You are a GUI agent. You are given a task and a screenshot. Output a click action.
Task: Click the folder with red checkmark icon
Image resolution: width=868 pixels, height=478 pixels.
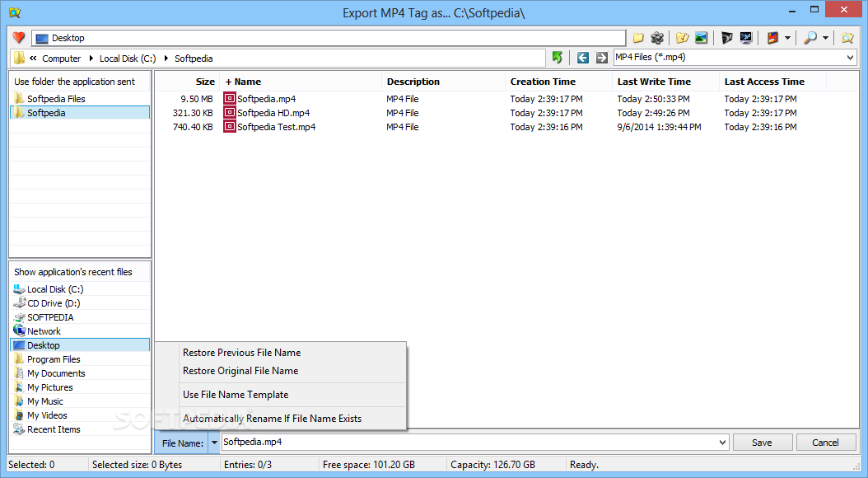[x=683, y=38]
